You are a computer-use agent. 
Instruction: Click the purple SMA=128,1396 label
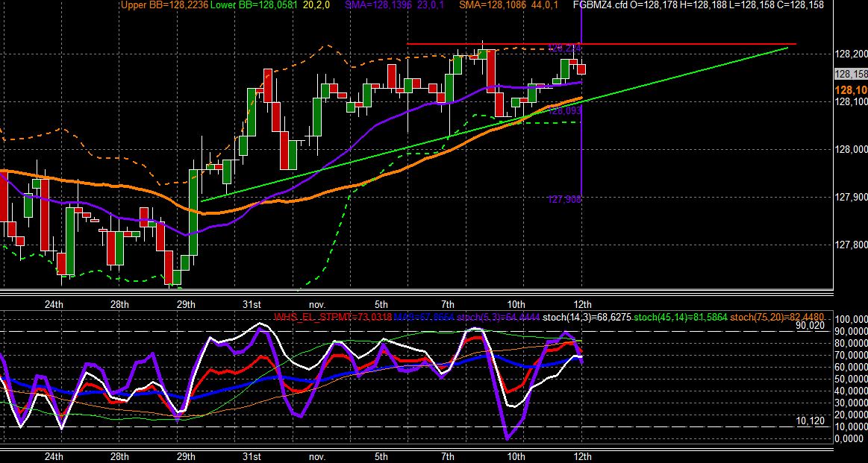378,5
